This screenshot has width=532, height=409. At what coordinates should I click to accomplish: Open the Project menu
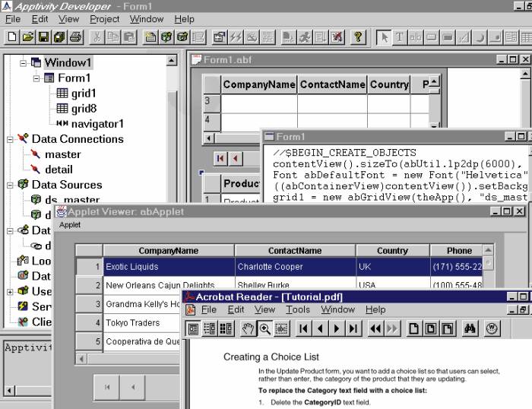(105, 19)
